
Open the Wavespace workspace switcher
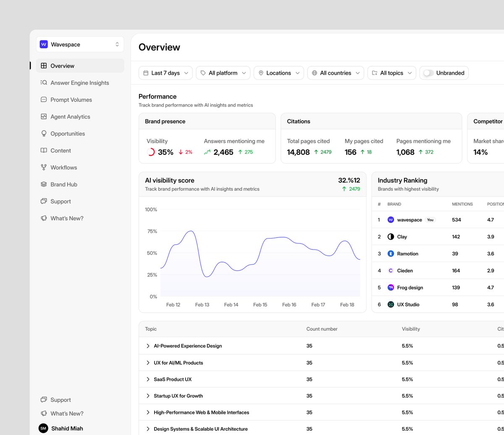coord(80,44)
